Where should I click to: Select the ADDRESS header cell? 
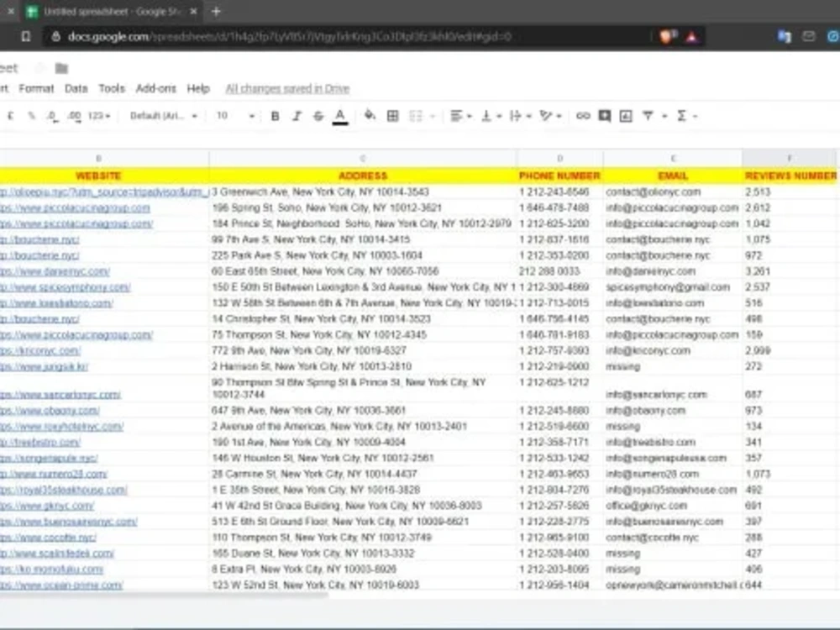(x=363, y=176)
